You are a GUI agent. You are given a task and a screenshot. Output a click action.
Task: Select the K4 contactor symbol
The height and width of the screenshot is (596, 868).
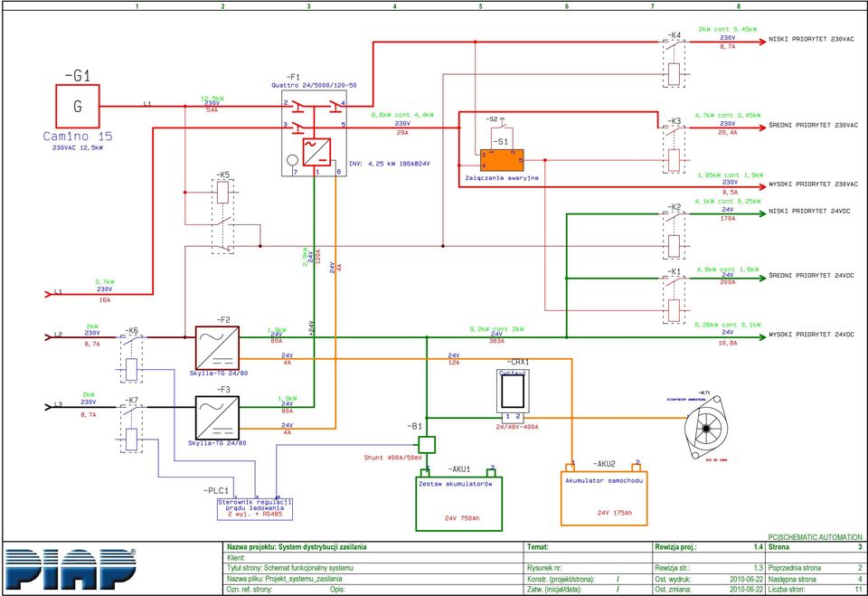tap(674, 63)
